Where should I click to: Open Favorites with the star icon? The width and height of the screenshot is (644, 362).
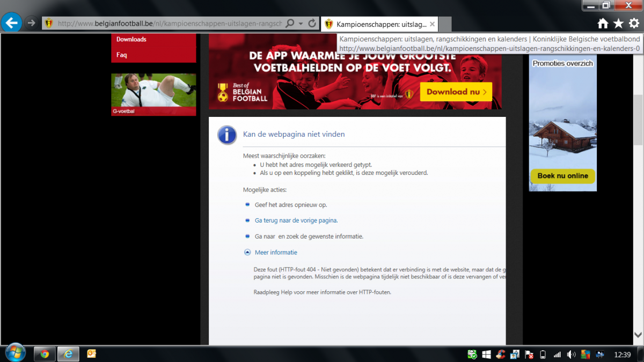(x=619, y=23)
